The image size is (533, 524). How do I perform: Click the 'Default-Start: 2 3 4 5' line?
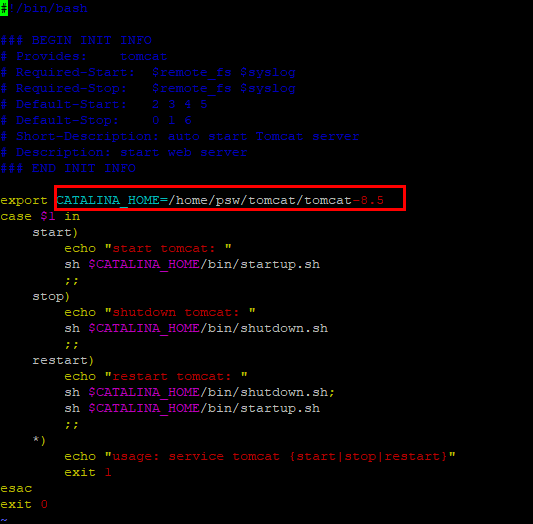(x=104, y=104)
